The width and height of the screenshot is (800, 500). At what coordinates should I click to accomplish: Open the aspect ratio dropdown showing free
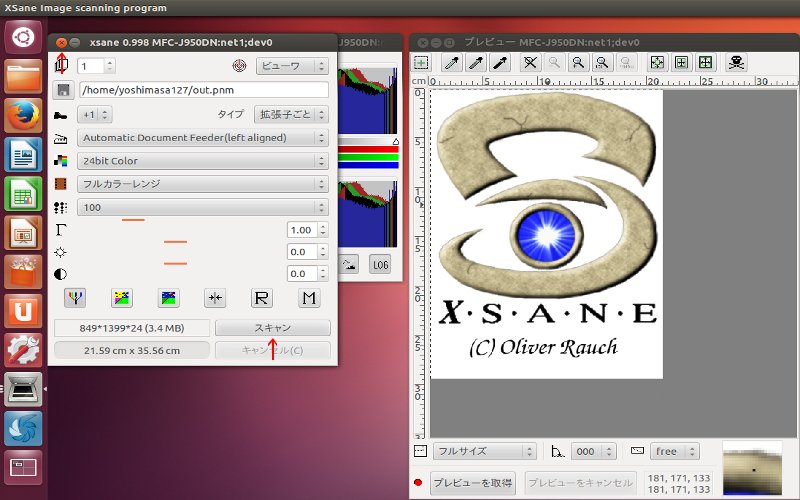pos(674,452)
